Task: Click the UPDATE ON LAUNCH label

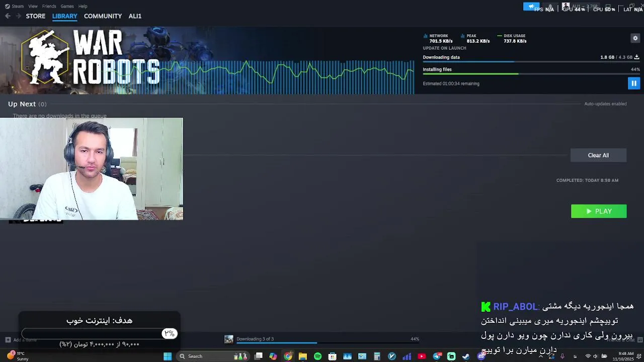Action: [444, 48]
